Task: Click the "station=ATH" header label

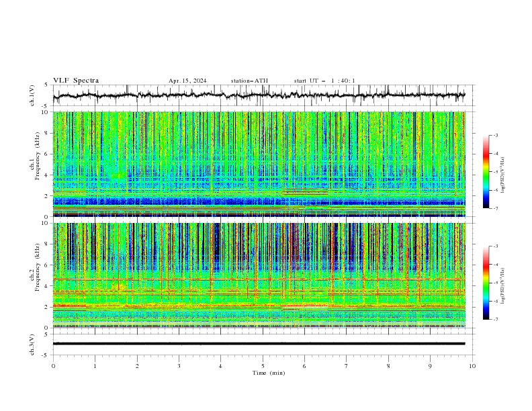Action: click(x=249, y=81)
